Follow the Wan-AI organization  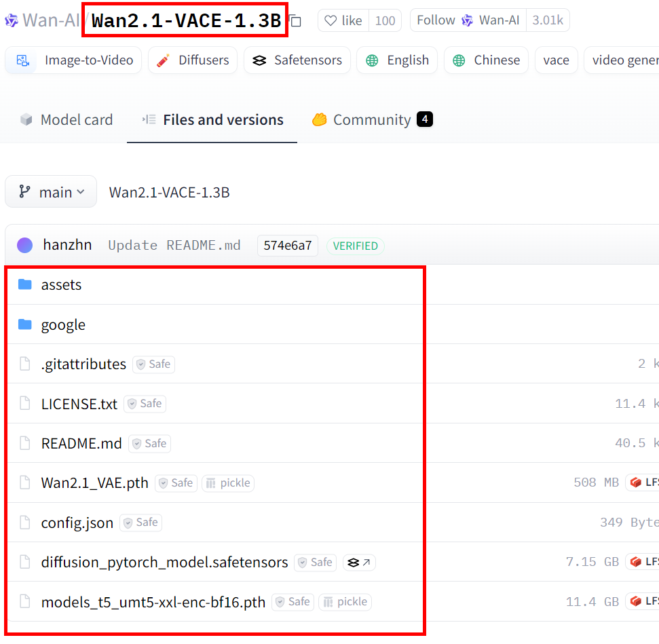(468, 20)
